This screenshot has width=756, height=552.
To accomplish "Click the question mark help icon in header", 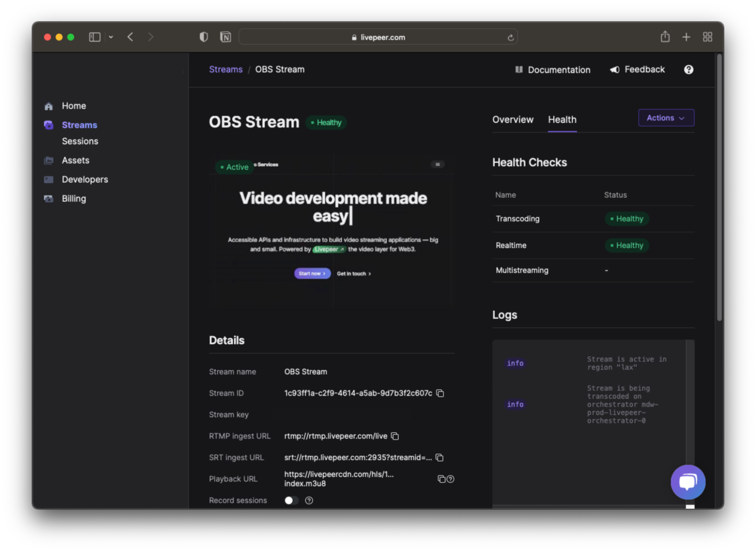I will click(688, 70).
